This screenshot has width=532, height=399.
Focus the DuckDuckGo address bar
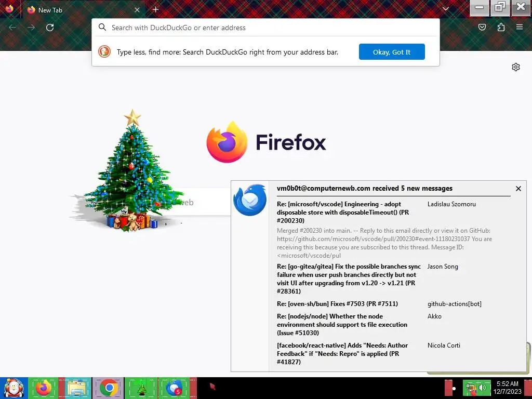tap(265, 28)
